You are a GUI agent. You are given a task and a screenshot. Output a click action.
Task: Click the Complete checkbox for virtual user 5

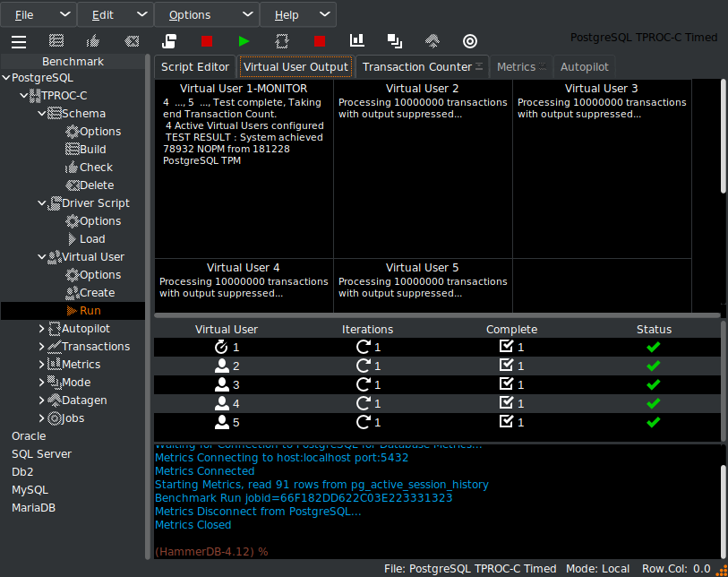(x=506, y=421)
